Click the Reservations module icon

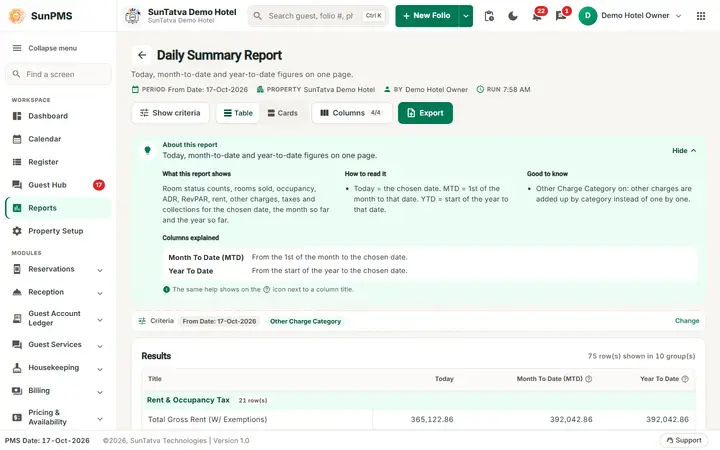click(17, 269)
